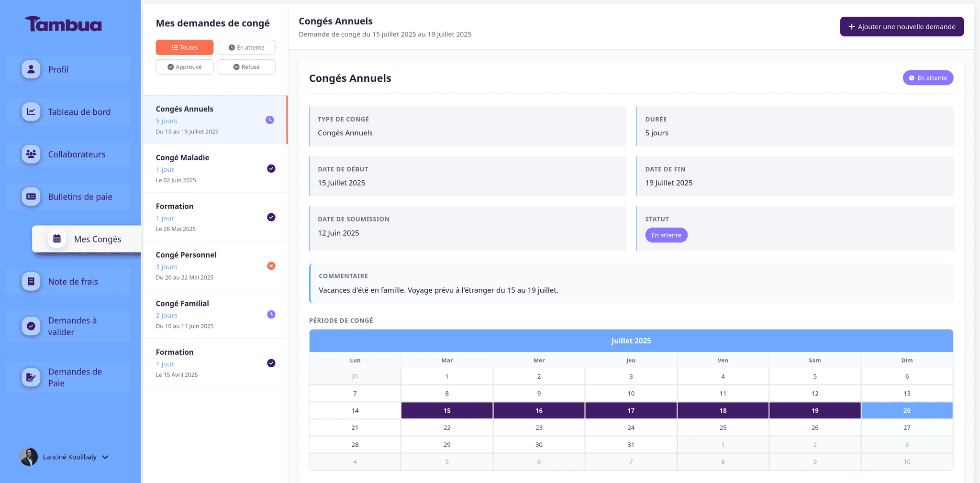Click the refused red icon on Congé Personnel
The width and height of the screenshot is (980, 483).
[271, 265]
